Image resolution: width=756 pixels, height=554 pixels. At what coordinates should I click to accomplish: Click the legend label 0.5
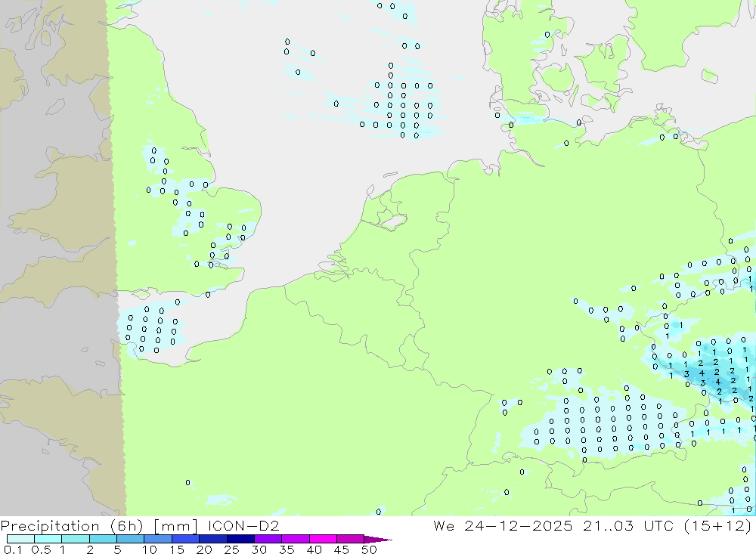tap(41, 549)
